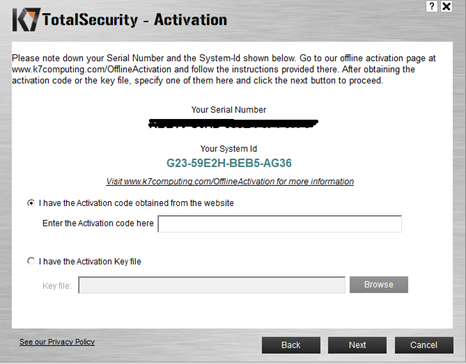Close the Activation window with X
The width and height of the screenshot is (466, 364).
[446, 6]
